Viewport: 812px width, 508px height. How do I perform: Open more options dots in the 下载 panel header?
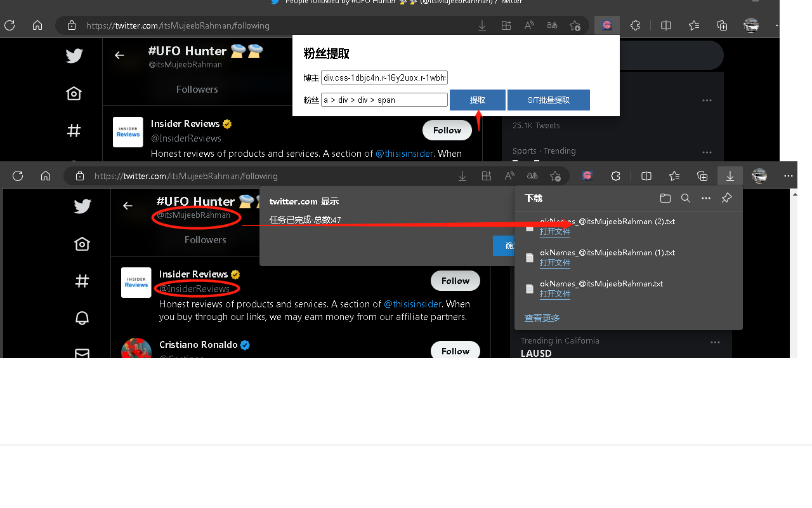pyautogui.click(x=706, y=198)
